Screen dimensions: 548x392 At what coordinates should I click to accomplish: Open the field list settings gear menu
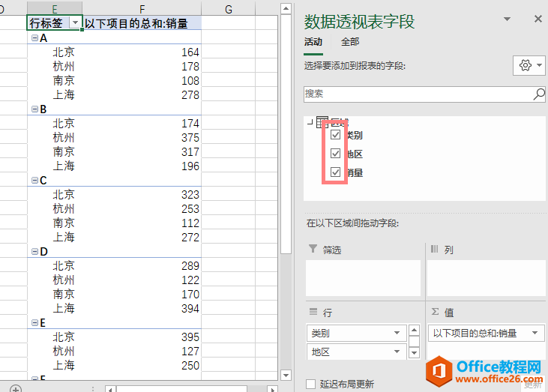click(x=529, y=65)
